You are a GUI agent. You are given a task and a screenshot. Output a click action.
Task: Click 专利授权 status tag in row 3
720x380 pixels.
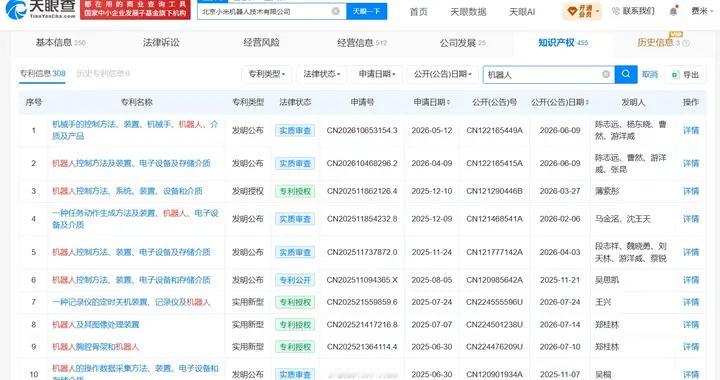click(x=295, y=191)
